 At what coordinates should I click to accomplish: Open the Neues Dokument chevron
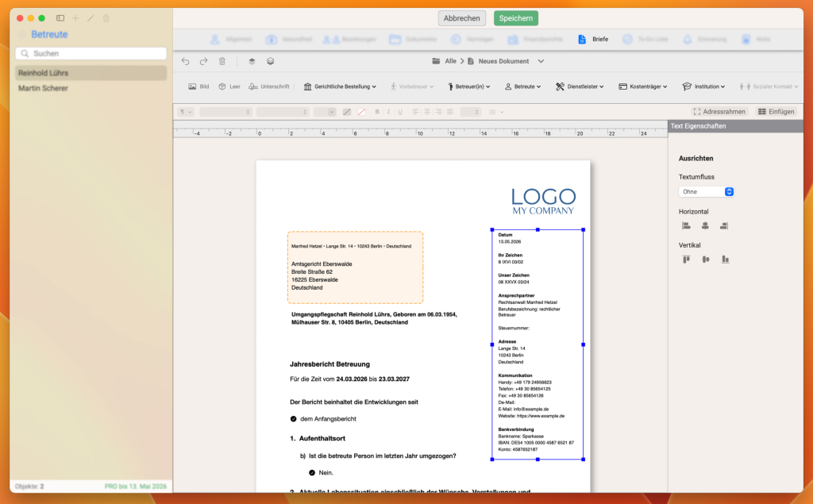(x=541, y=61)
